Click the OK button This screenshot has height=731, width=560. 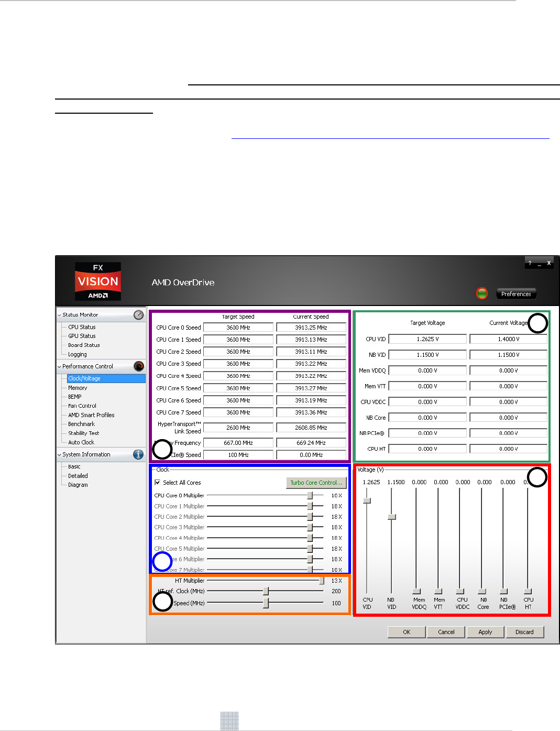(x=407, y=632)
